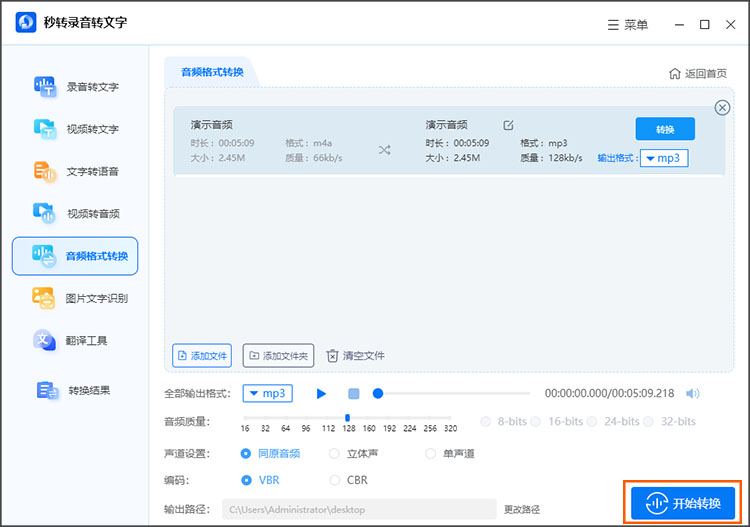The width and height of the screenshot is (750, 527).
Task: Click the 添加文件夹 button
Action: (x=278, y=355)
